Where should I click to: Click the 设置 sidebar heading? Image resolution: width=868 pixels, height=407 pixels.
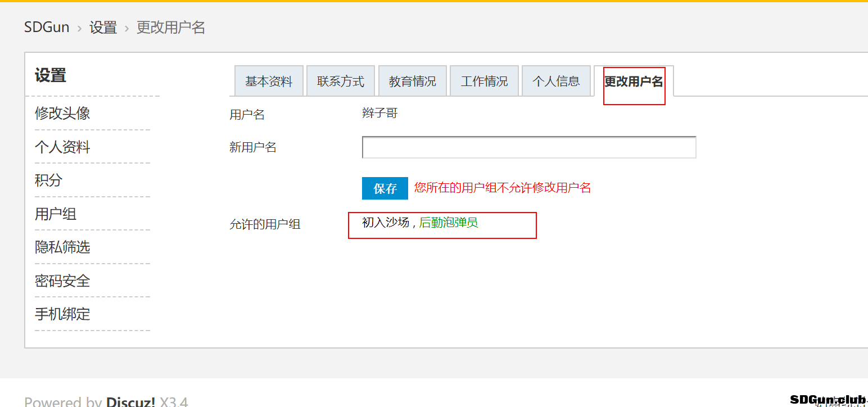(51, 75)
